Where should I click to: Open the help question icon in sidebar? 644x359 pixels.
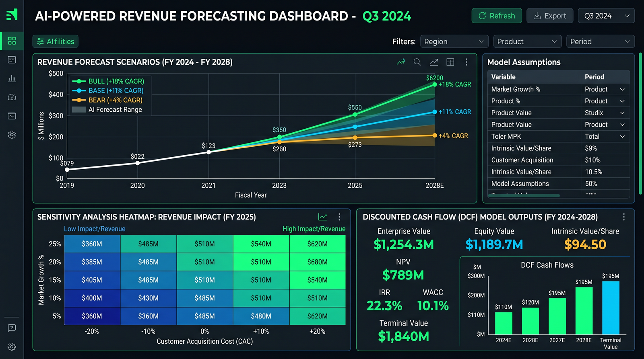[x=12, y=328]
